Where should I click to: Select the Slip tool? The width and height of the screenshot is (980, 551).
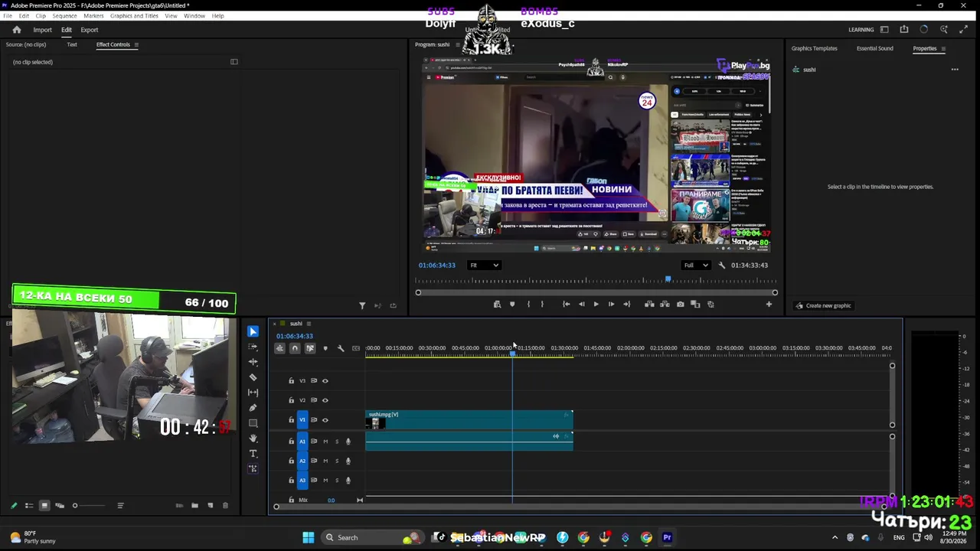[253, 393]
